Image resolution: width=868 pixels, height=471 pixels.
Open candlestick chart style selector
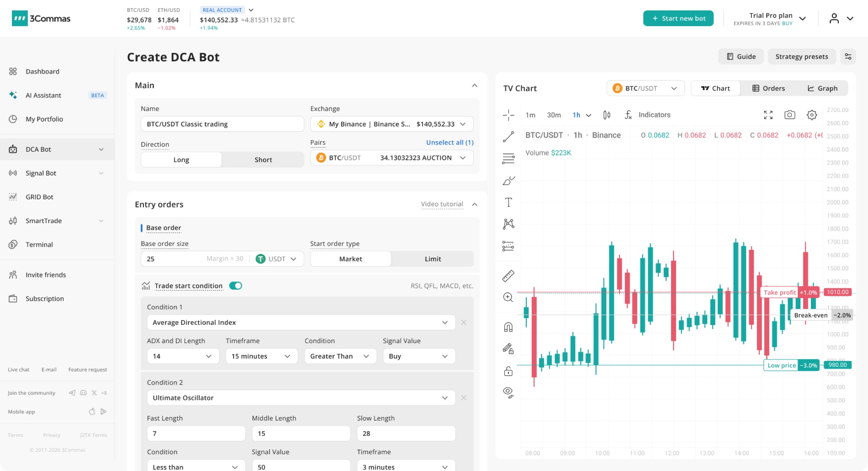tap(607, 115)
